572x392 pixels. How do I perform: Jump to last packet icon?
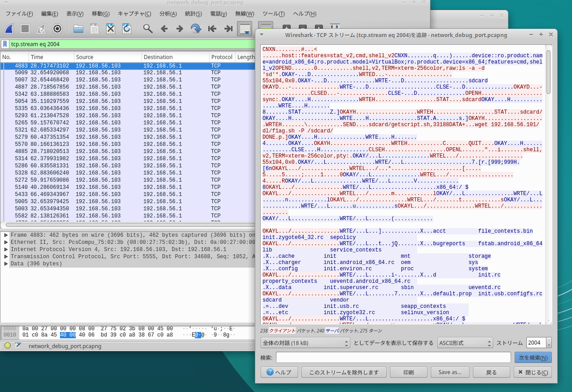(228, 29)
